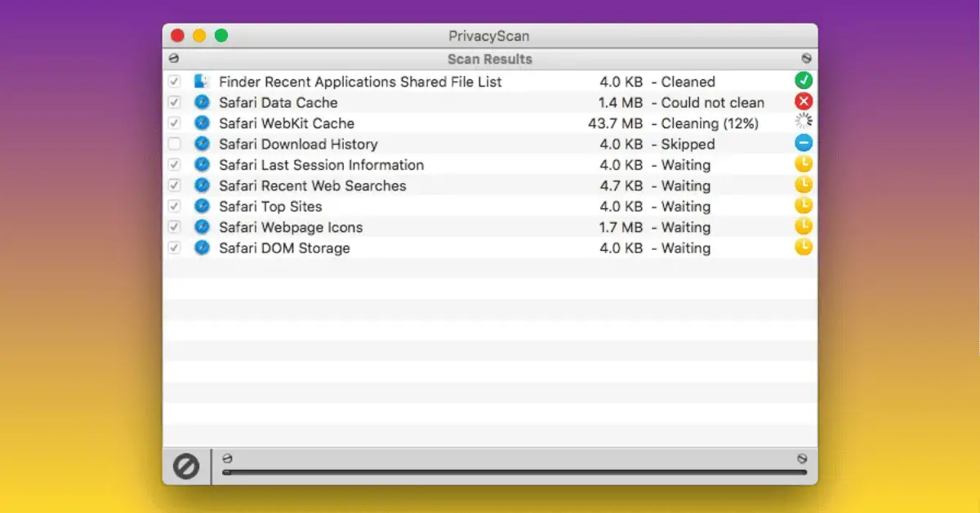Click the PrivacyScan title bar text
The image size is (980, 513).
[488, 36]
